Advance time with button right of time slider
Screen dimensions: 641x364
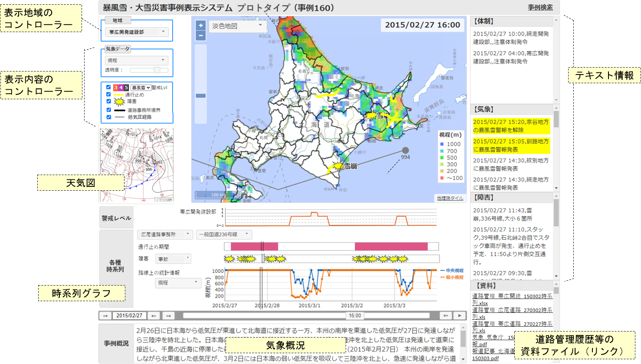pyautogui.click(x=445, y=316)
